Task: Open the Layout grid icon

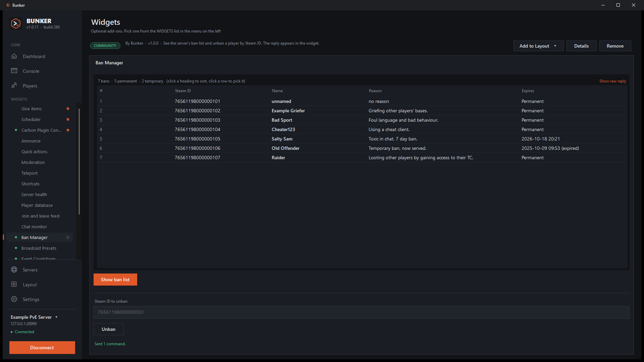Action: (14, 284)
